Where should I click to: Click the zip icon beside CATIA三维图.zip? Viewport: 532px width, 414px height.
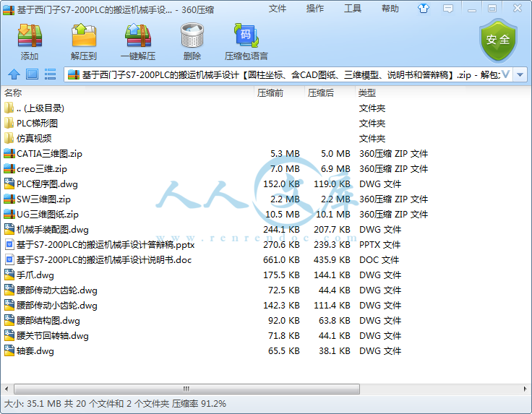(x=9, y=154)
